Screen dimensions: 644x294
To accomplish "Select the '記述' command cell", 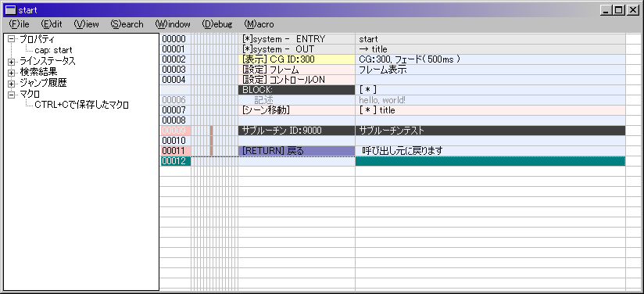I will point(296,100).
